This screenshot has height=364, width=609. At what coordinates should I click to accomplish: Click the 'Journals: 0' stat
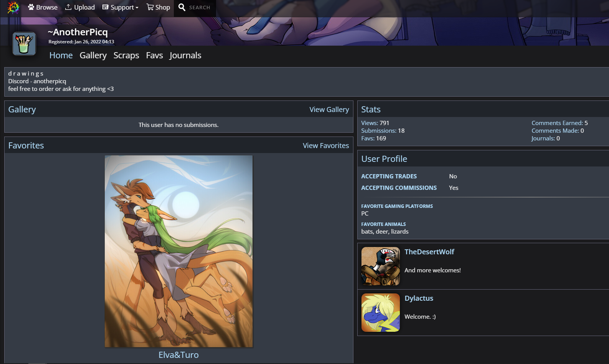click(546, 138)
